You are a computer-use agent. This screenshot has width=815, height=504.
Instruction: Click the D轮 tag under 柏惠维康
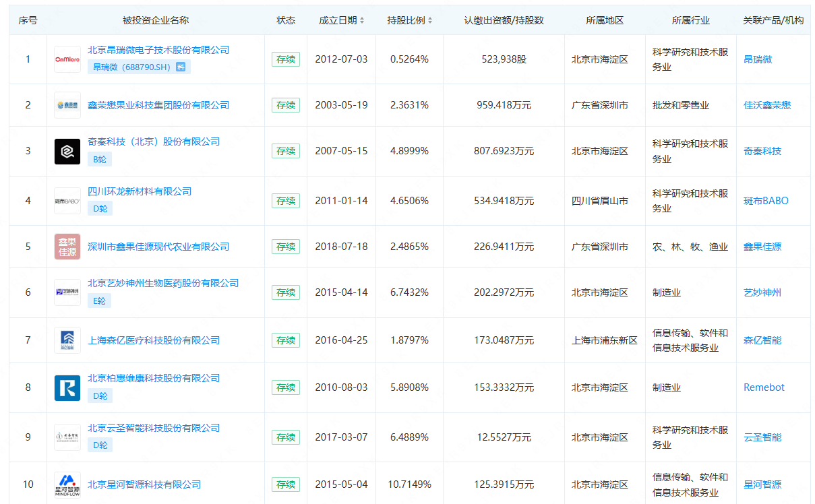(x=100, y=396)
